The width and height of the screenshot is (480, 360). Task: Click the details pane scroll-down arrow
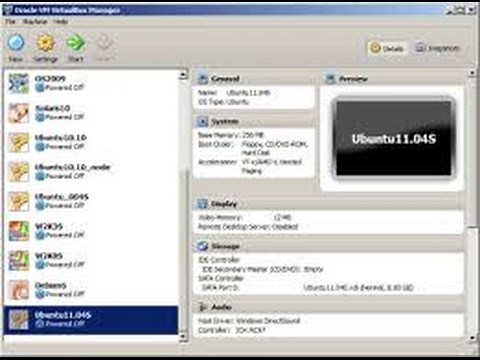(472, 338)
